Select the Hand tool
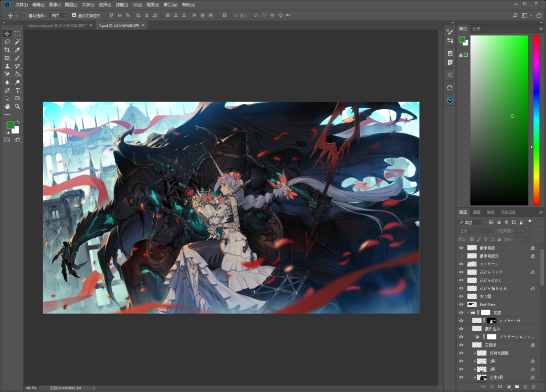This screenshot has width=546, height=392. click(7, 107)
